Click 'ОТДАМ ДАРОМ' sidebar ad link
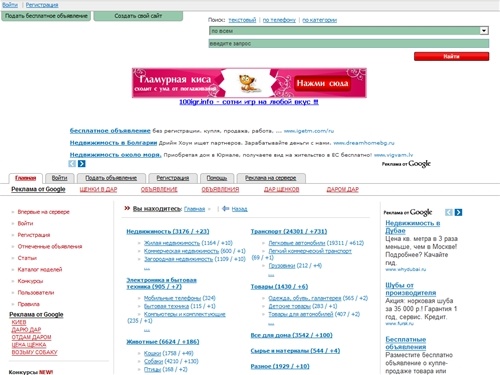500x375 pixels. pos(31,337)
